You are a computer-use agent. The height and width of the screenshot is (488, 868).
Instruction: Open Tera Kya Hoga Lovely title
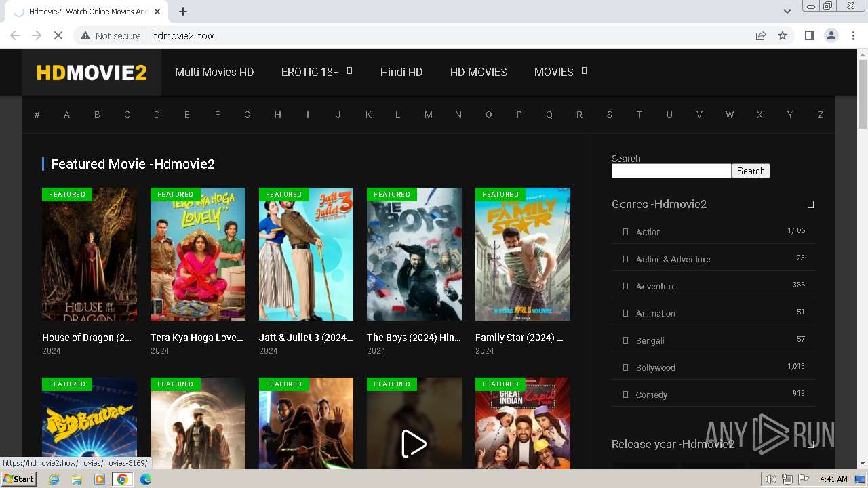coord(197,338)
